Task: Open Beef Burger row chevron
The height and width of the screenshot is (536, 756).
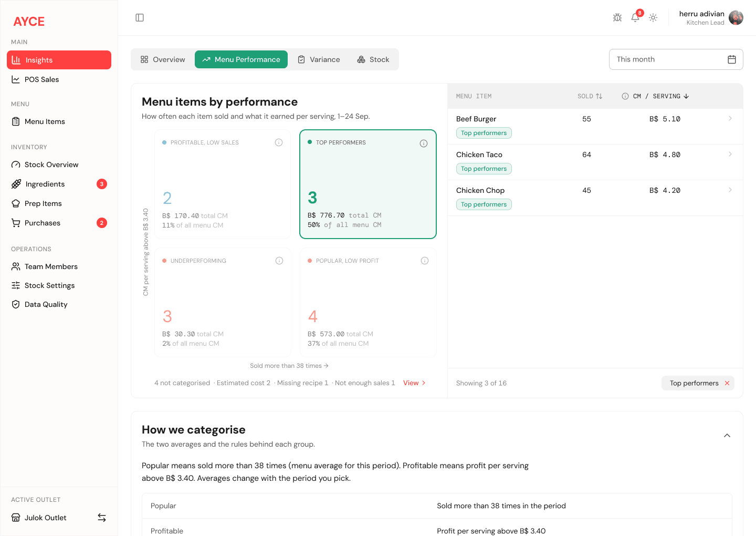Action: click(730, 118)
